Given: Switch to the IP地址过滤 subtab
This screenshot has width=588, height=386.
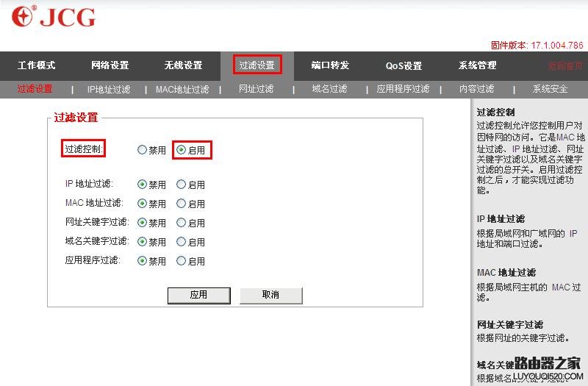Looking at the screenshot, I should point(109,89).
